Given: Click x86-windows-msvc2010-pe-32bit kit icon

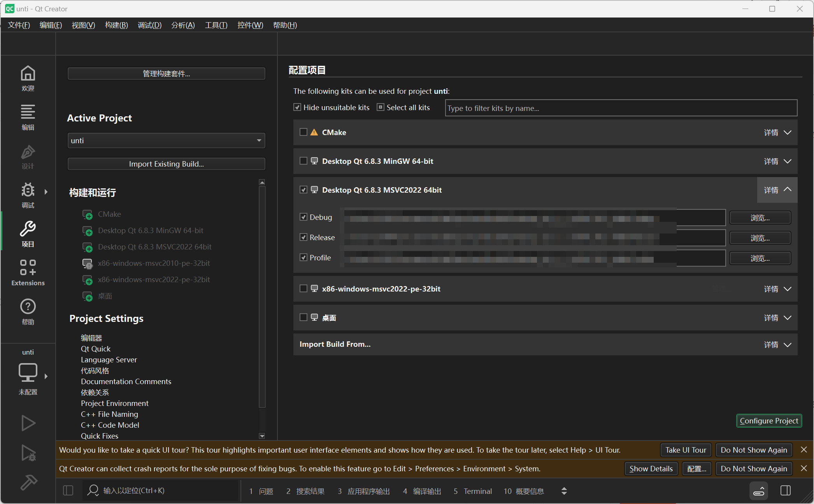Looking at the screenshot, I should 88,263.
